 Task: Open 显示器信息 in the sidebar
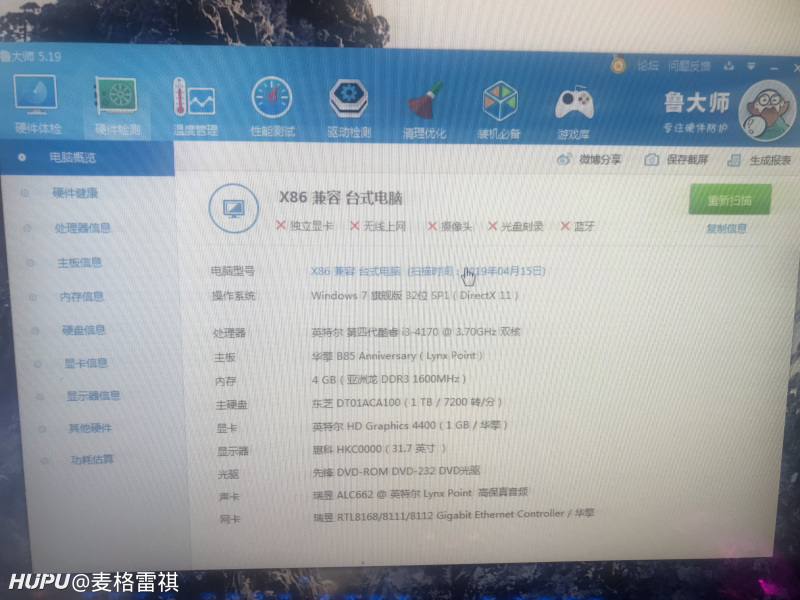[93, 395]
